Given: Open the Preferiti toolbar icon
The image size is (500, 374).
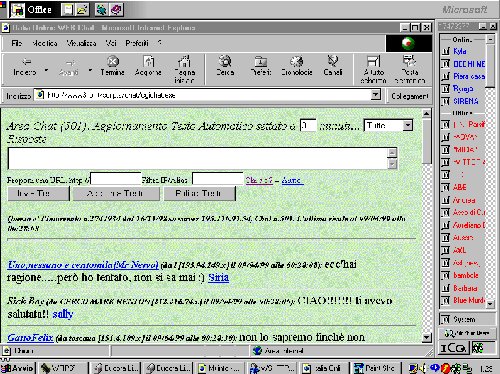Looking at the screenshot, I should coord(261,62).
